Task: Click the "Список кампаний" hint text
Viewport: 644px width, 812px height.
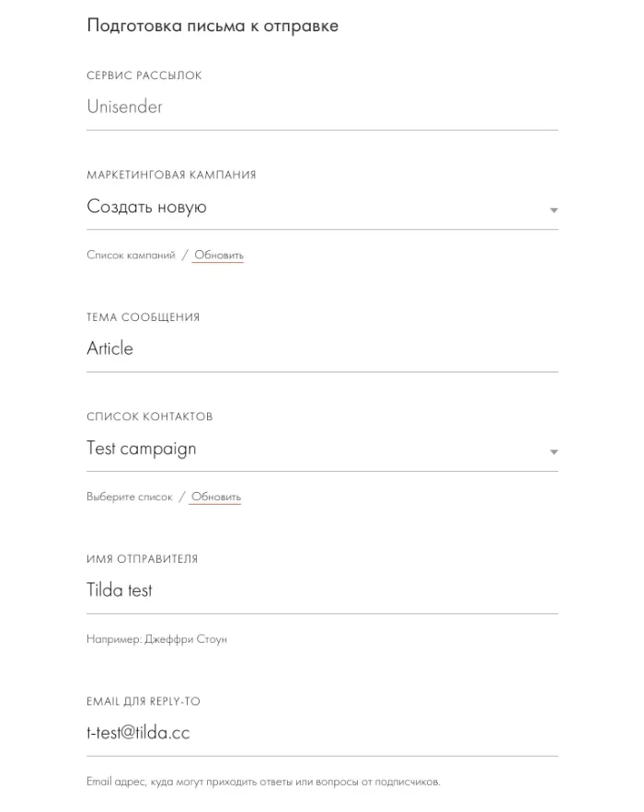Action: click(x=131, y=255)
